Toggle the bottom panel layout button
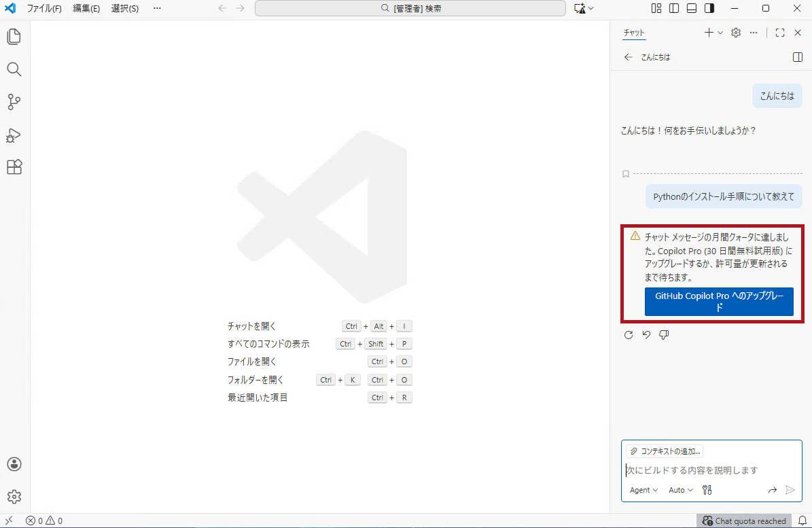The image size is (812, 528). (x=692, y=8)
